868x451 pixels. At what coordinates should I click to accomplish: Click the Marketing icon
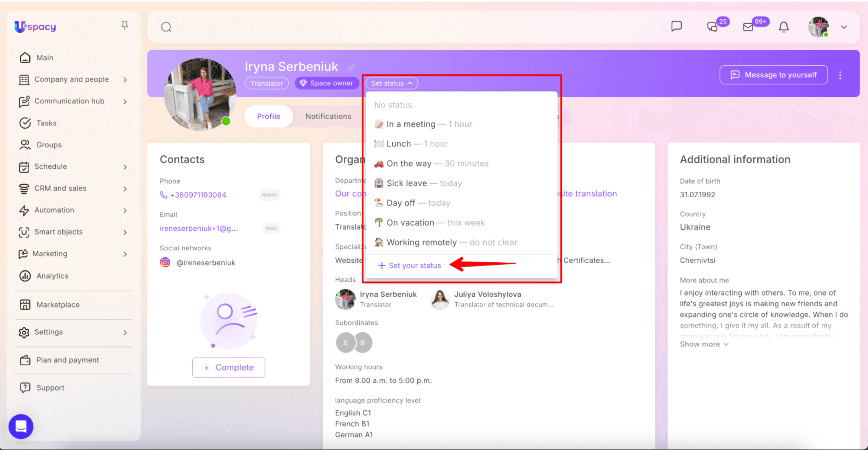point(23,254)
